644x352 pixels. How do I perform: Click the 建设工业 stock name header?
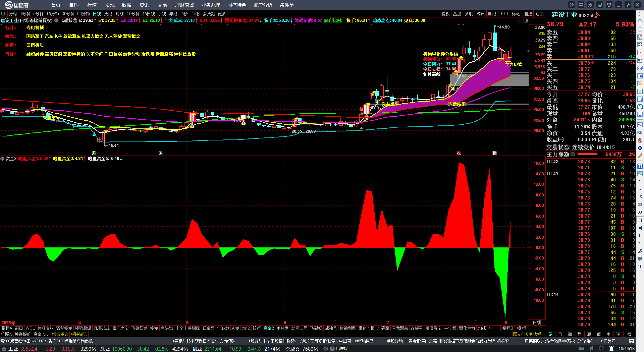pyautogui.click(x=565, y=15)
